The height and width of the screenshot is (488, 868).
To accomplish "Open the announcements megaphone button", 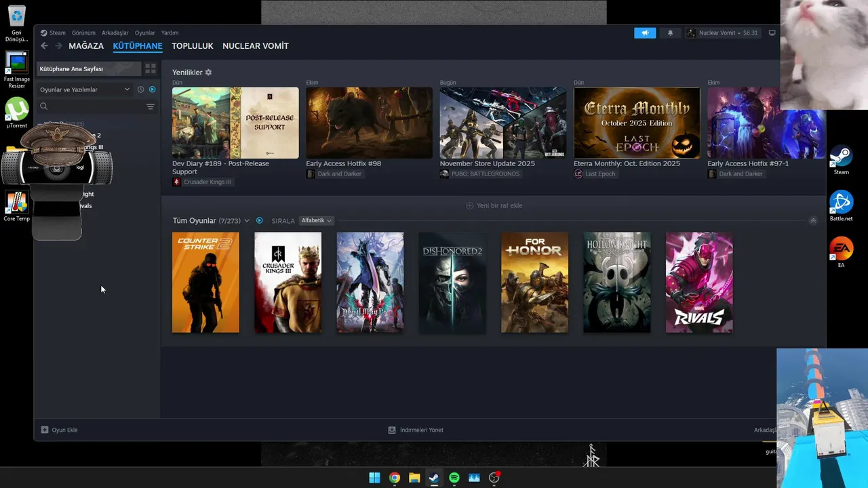I will [x=645, y=33].
